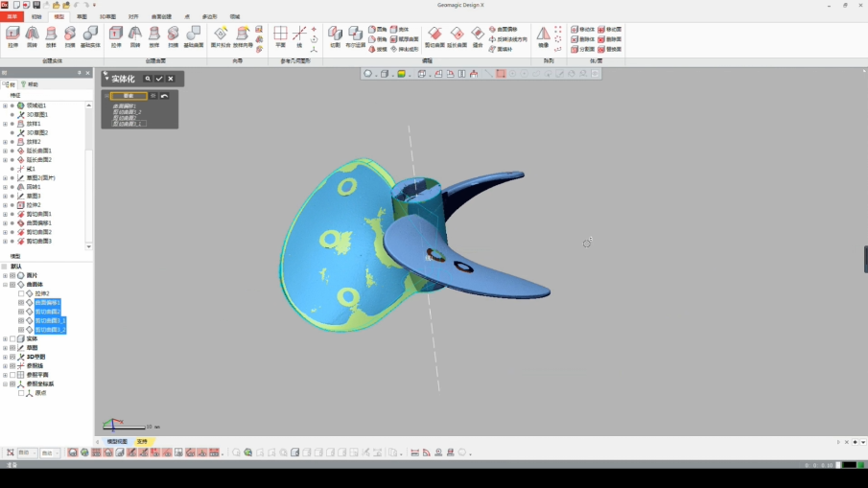Expand 领域组1 in the feature tree
This screenshot has width=868, height=488.
5,105
